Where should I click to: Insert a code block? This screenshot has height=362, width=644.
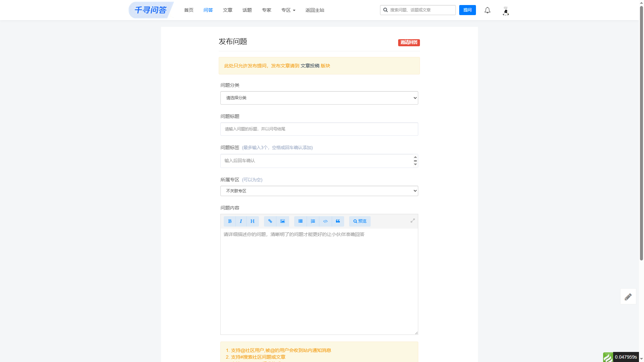coord(325,221)
